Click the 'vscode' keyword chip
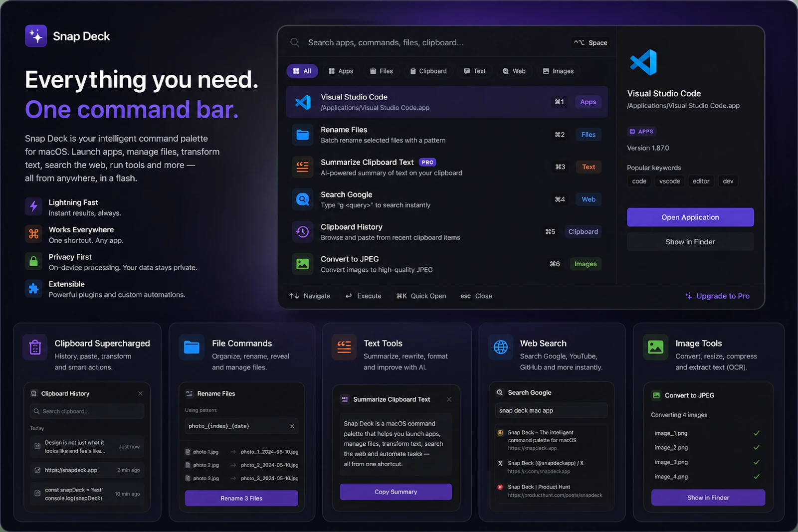798x532 pixels. [669, 181]
